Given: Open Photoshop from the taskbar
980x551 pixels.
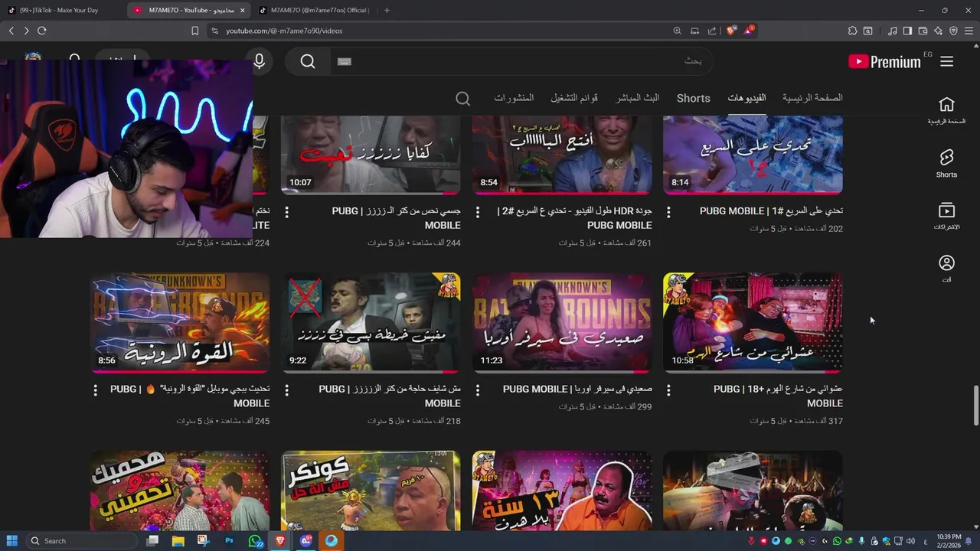Looking at the screenshot, I should 229,541.
